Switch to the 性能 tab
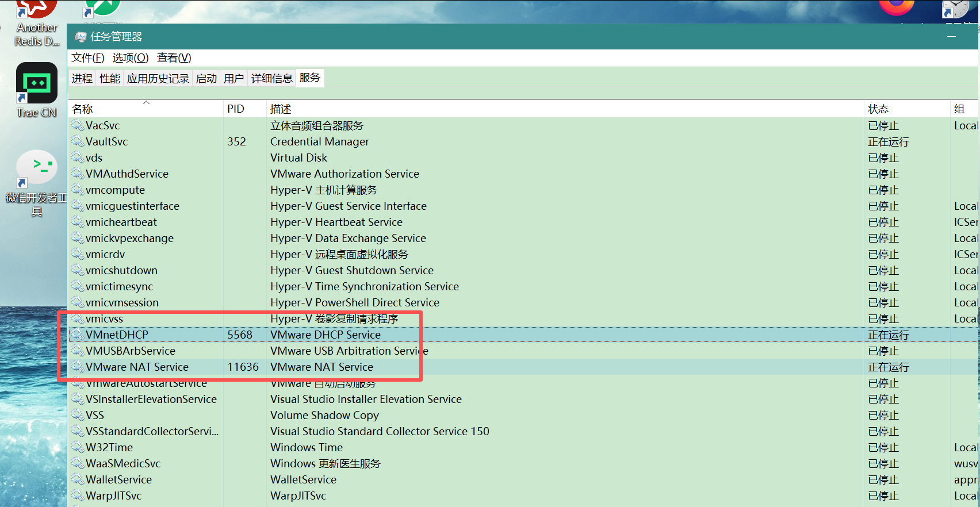 point(110,79)
